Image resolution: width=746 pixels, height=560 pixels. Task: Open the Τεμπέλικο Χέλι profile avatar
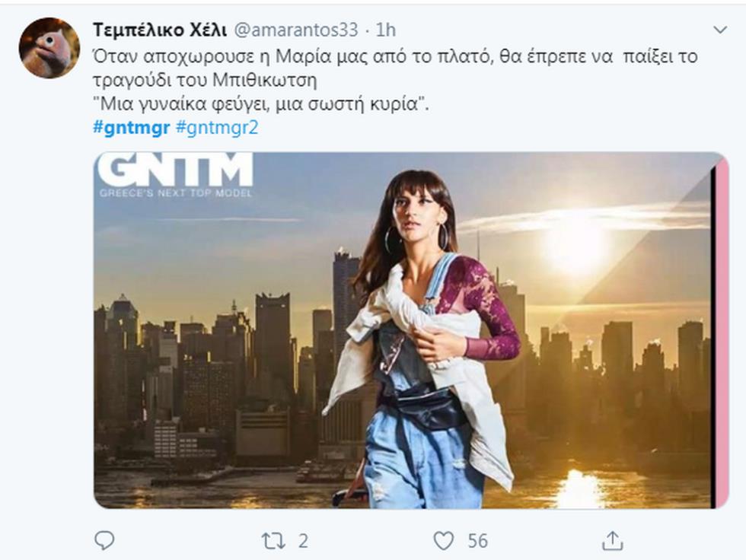click(49, 47)
